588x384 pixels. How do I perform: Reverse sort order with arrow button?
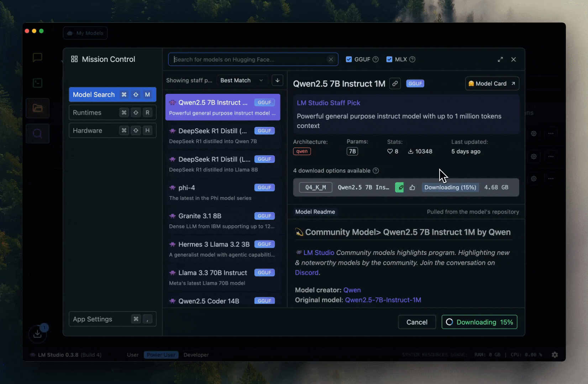[277, 80]
